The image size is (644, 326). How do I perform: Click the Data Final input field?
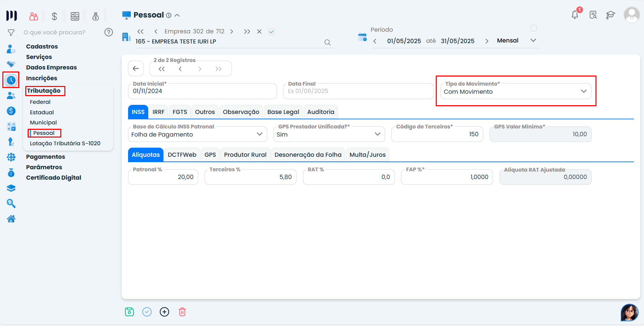point(358,91)
